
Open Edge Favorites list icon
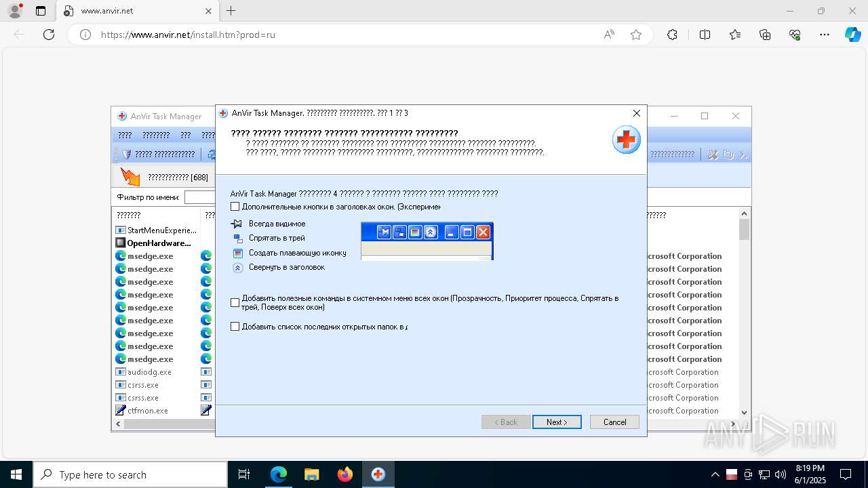[735, 35]
